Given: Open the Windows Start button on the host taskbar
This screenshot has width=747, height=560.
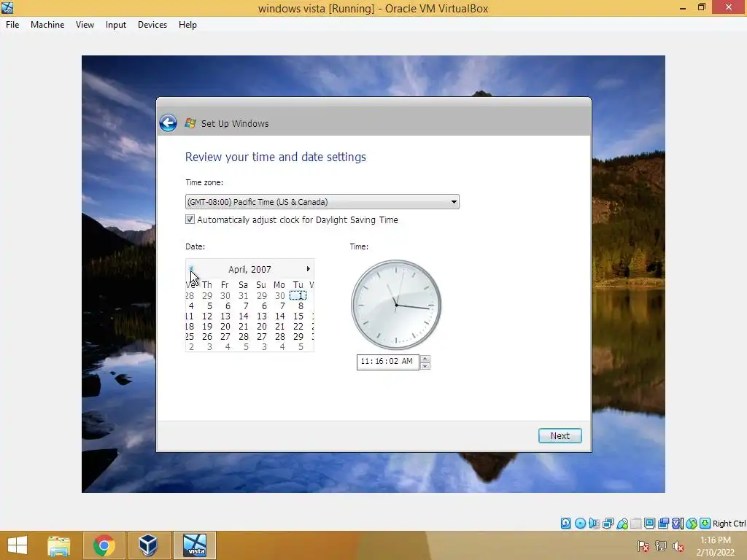Looking at the screenshot, I should click(18, 545).
